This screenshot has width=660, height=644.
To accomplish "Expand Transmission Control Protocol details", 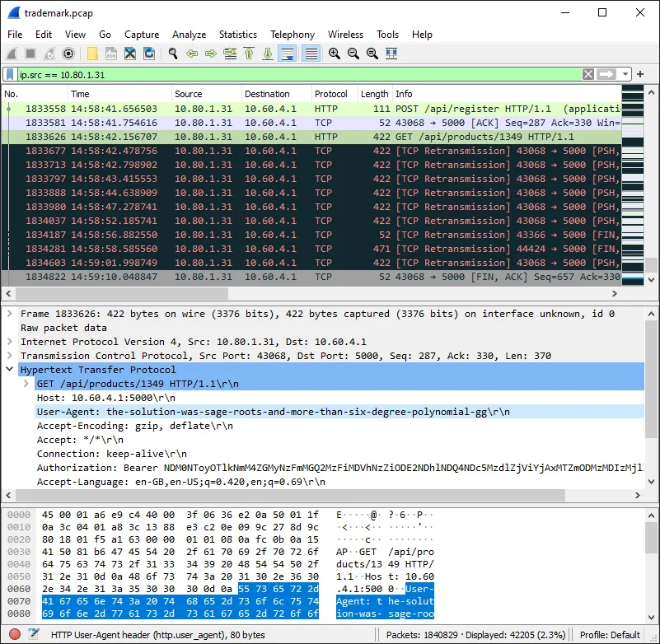I will (10, 356).
